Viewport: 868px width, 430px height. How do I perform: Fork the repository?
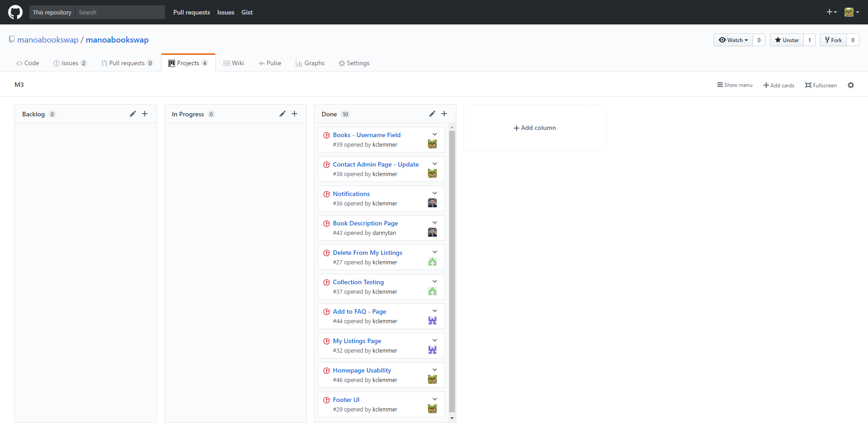pos(833,40)
